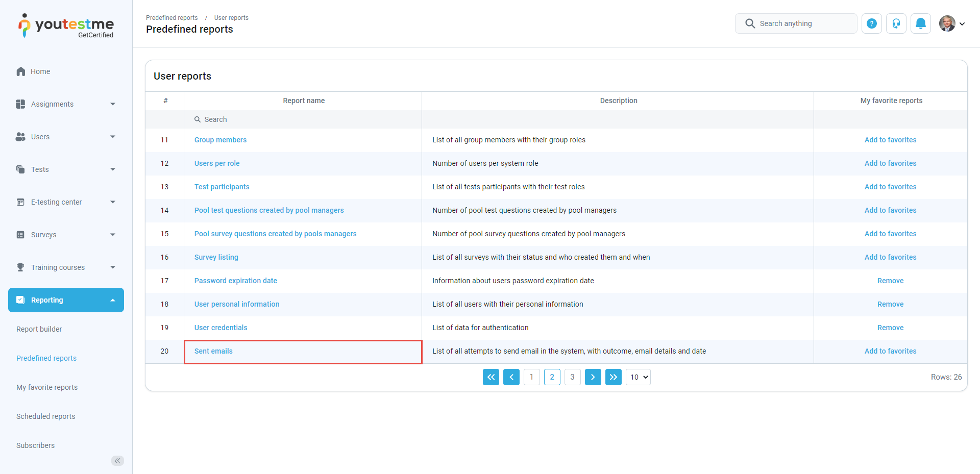Image resolution: width=980 pixels, height=474 pixels.
Task: Open the rows-per-page dropdown
Action: click(638, 377)
